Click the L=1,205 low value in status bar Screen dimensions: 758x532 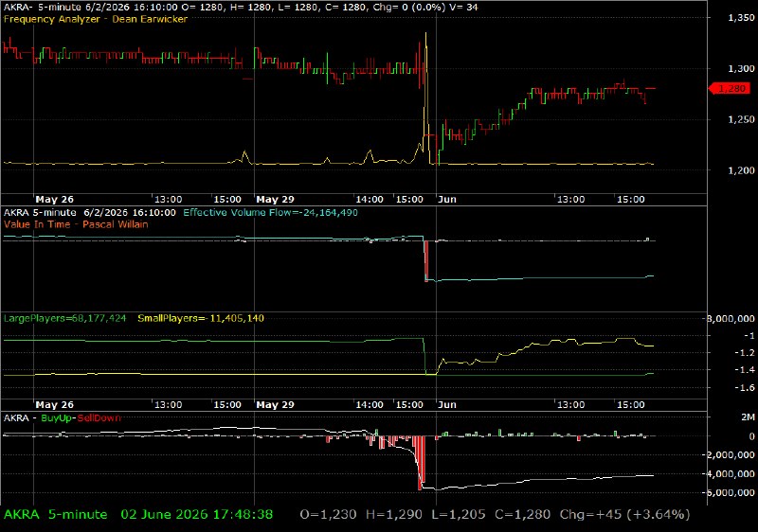[459, 515]
